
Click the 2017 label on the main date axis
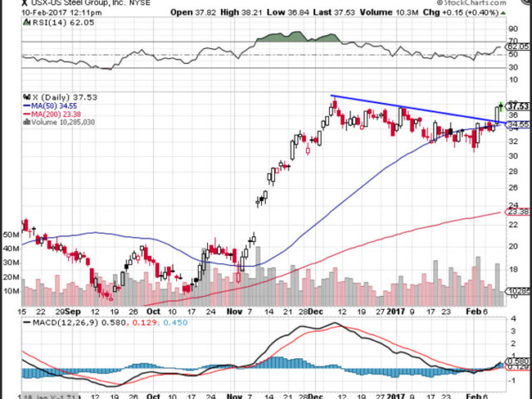(x=396, y=312)
